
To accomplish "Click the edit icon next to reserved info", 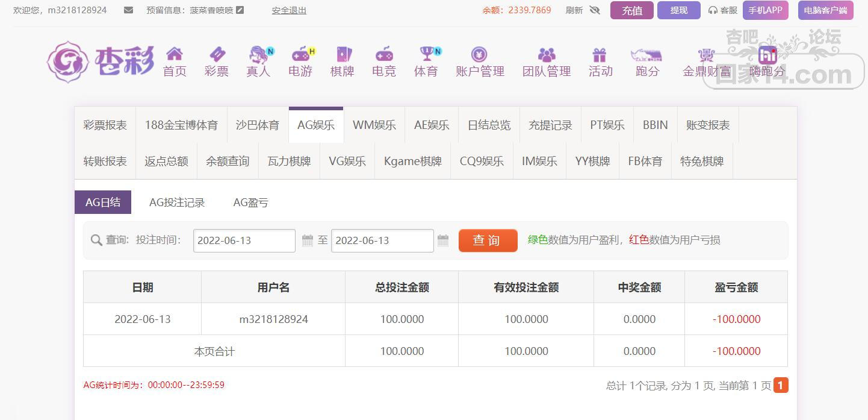I will (240, 10).
